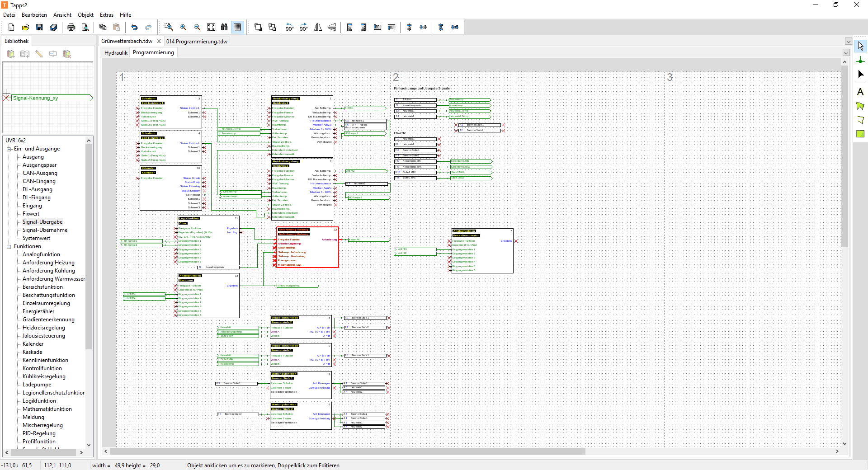Close the Grünwettersbach.tdw tab
The image size is (868, 470).
(x=159, y=41)
